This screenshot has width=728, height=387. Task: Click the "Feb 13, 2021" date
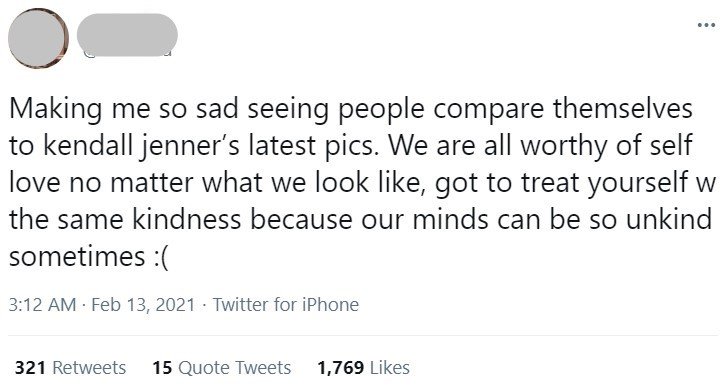[143, 305]
